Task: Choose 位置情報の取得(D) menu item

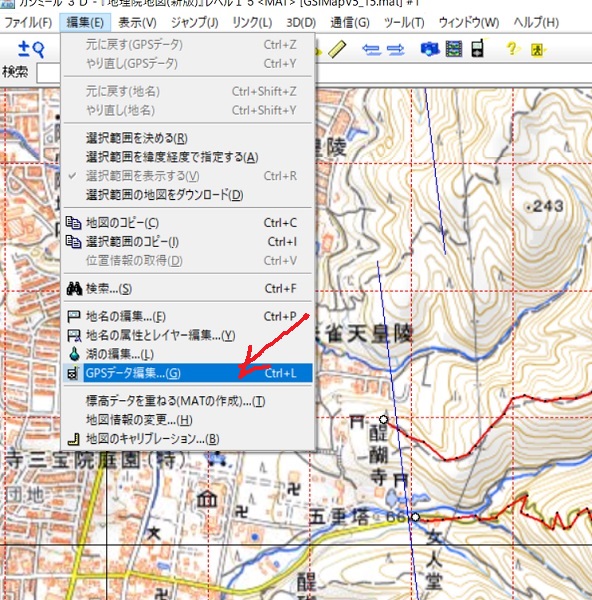Action: (188, 261)
